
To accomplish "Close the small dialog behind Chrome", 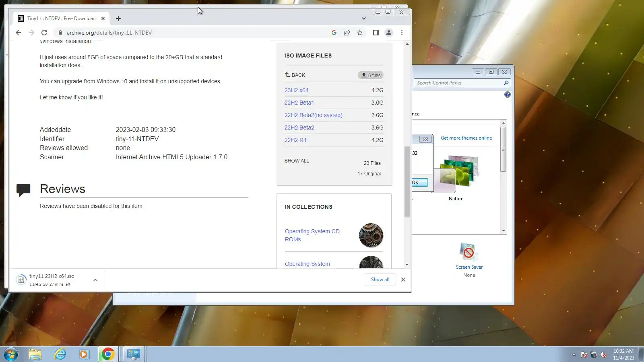I will point(425,139).
